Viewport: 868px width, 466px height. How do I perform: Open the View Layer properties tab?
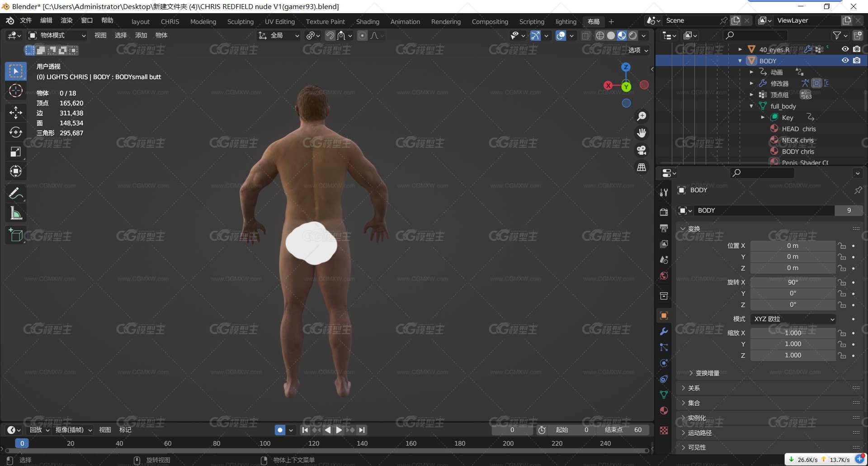point(664,244)
